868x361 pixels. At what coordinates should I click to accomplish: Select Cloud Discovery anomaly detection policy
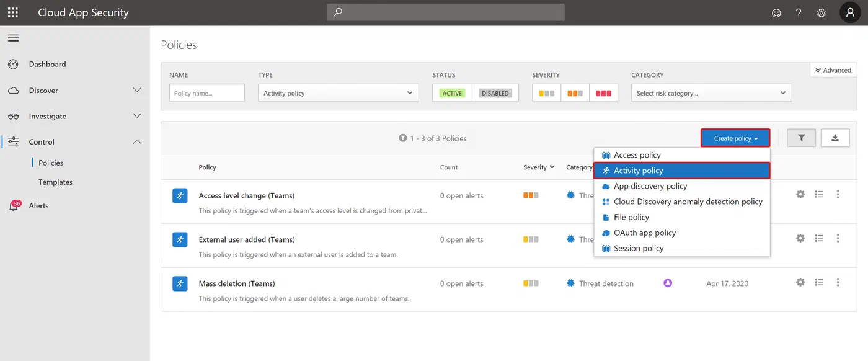pyautogui.click(x=682, y=202)
